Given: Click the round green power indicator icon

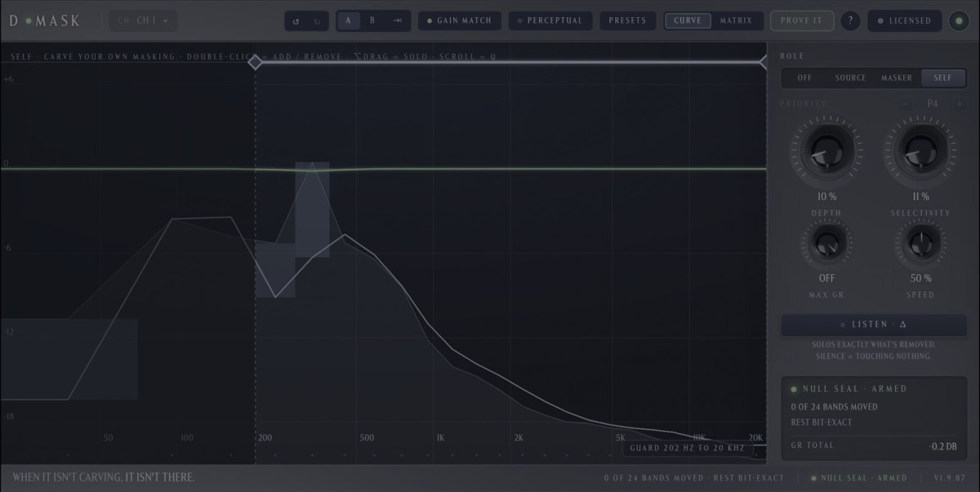Looking at the screenshot, I should click(x=960, y=20).
